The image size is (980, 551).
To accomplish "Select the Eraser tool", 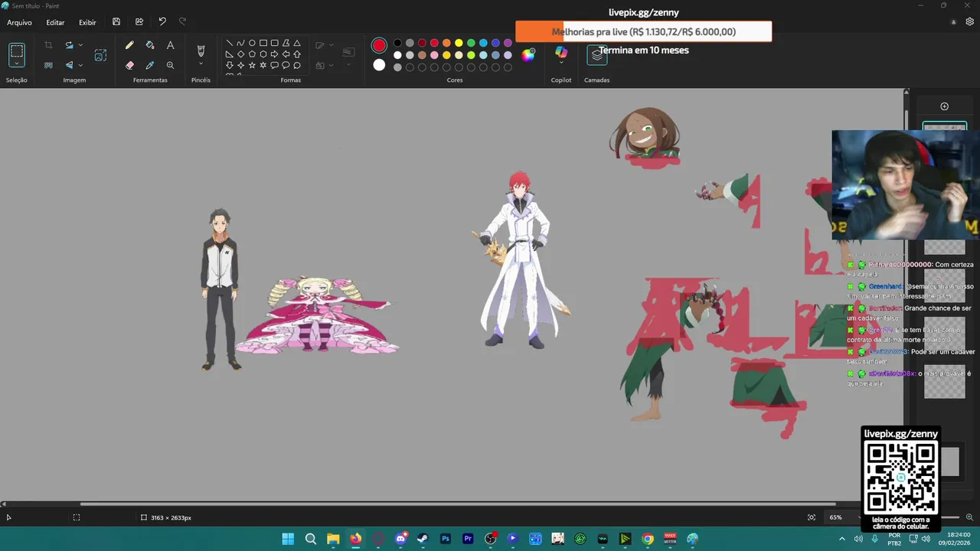I will pos(129,65).
